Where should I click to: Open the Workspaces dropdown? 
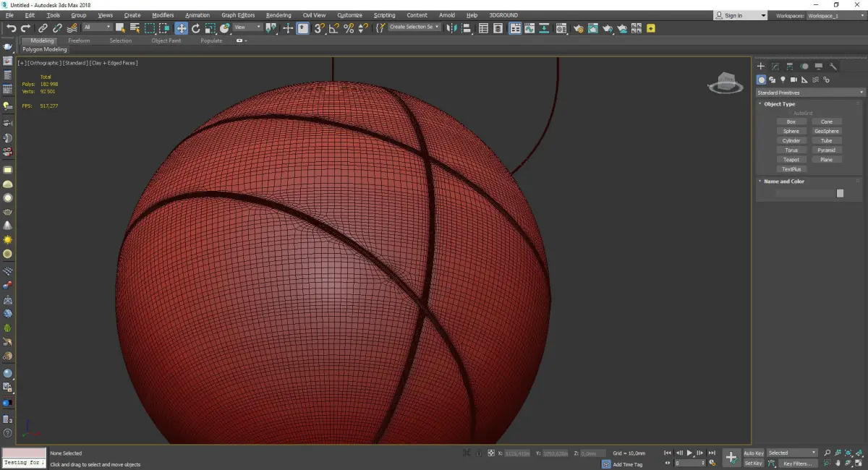click(835, 15)
